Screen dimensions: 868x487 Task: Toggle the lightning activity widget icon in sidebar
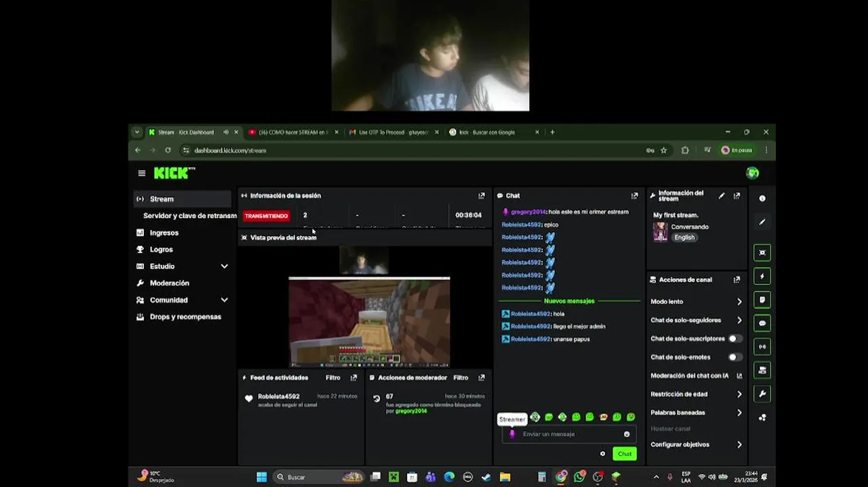coord(762,276)
